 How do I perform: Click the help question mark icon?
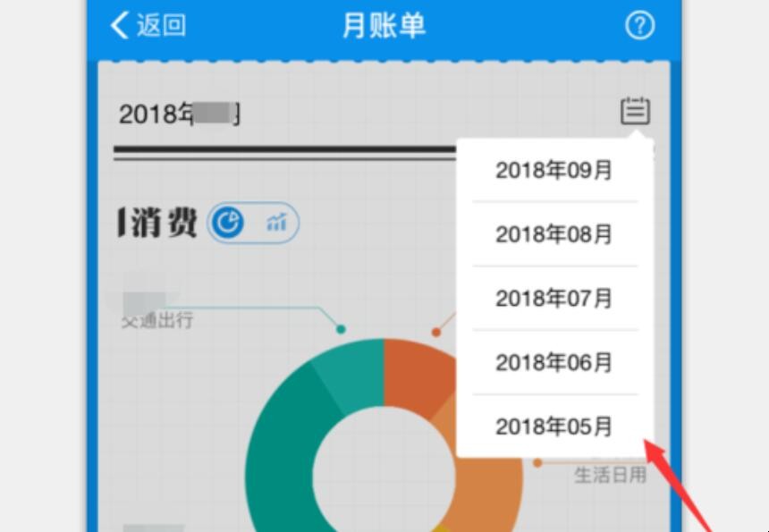point(639,26)
